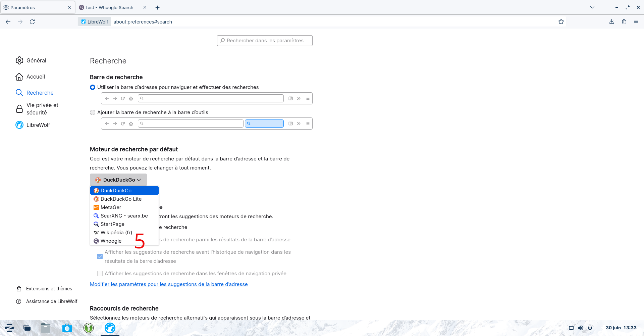This screenshot has width=644, height=336.
Task: Open a new tab with plus button
Action: click(158, 7)
